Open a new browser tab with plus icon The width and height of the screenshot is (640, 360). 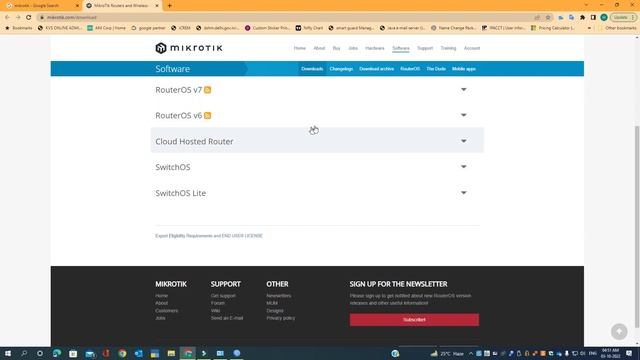(169, 6)
